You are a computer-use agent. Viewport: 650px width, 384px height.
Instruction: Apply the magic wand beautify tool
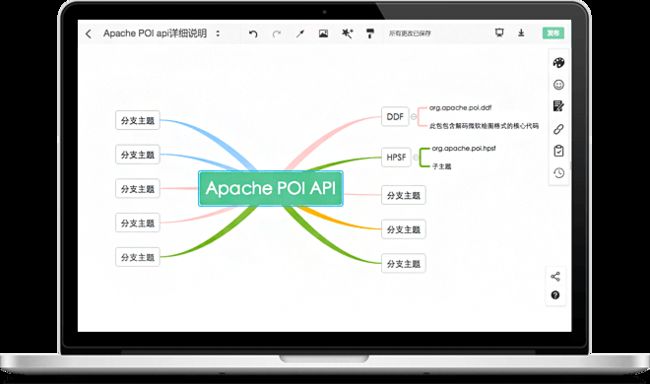tap(347, 34)
